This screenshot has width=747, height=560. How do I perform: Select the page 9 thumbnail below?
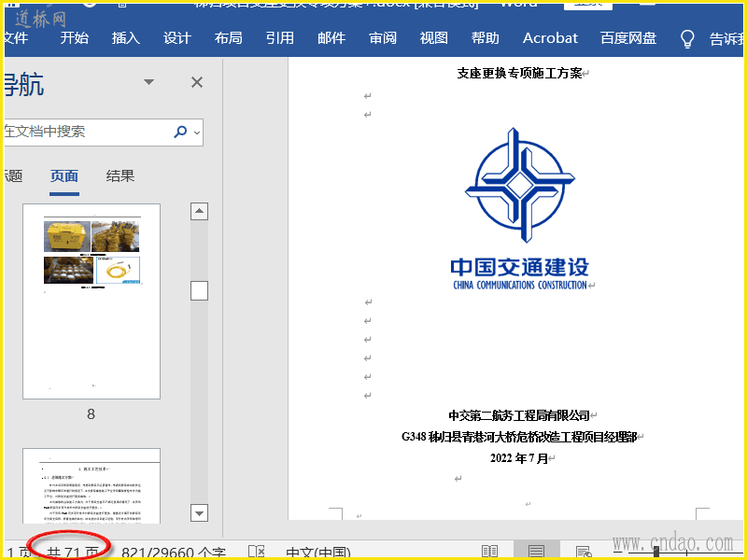(92, 485)
